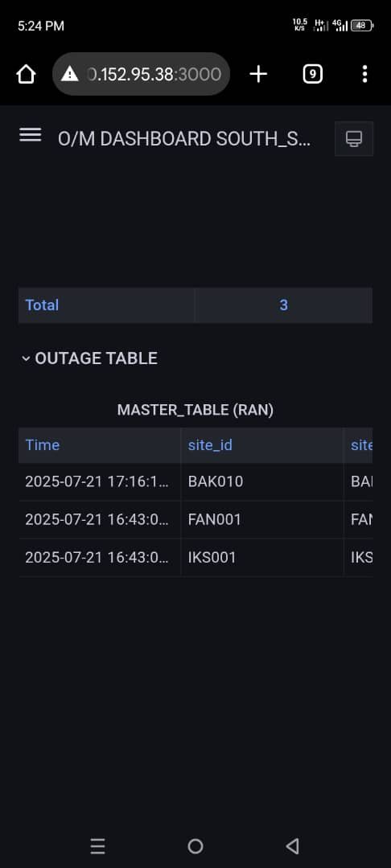The image size is (391, 868).
Task: Open a new tab with plus icon
Action: pyautogui.click(x=258, y=74)
